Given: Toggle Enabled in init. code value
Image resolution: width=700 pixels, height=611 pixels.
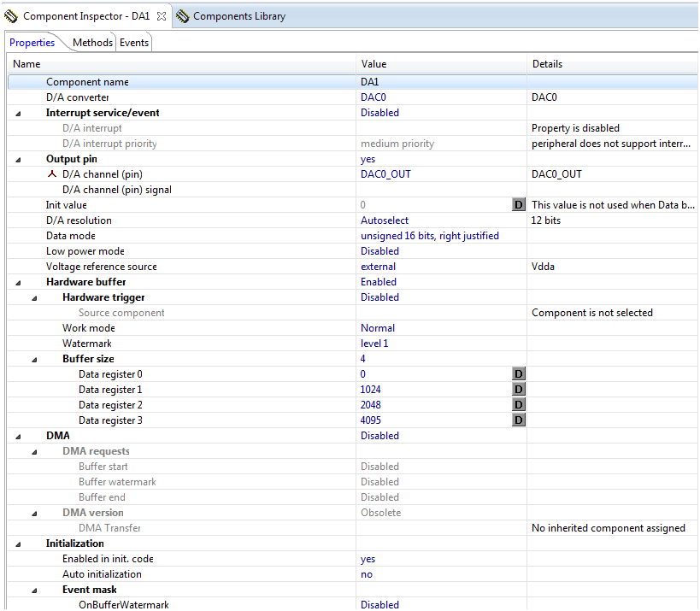Looking at the screenshot, I should pyautogui.click(x=368, y=559).
